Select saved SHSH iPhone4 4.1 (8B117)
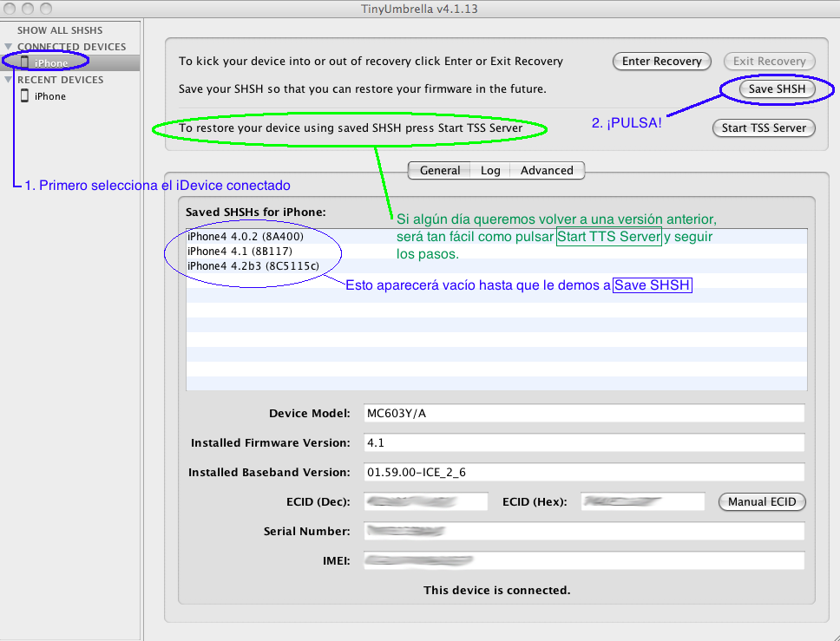Viewport: 840px width, 641px height. (496, 252)
